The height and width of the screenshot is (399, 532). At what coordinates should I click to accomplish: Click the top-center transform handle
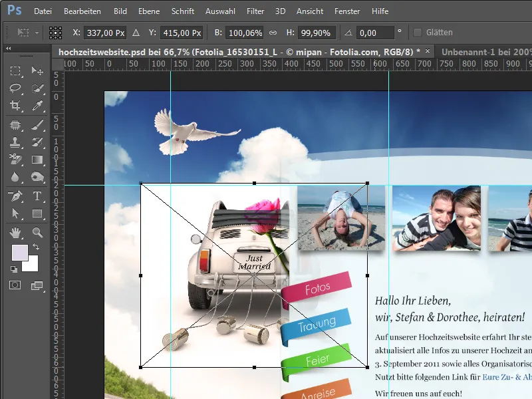coord(254,184)
